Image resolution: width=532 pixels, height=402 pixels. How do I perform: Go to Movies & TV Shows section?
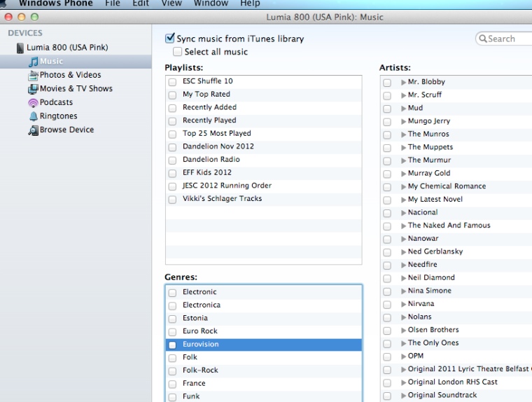[76, 89]
